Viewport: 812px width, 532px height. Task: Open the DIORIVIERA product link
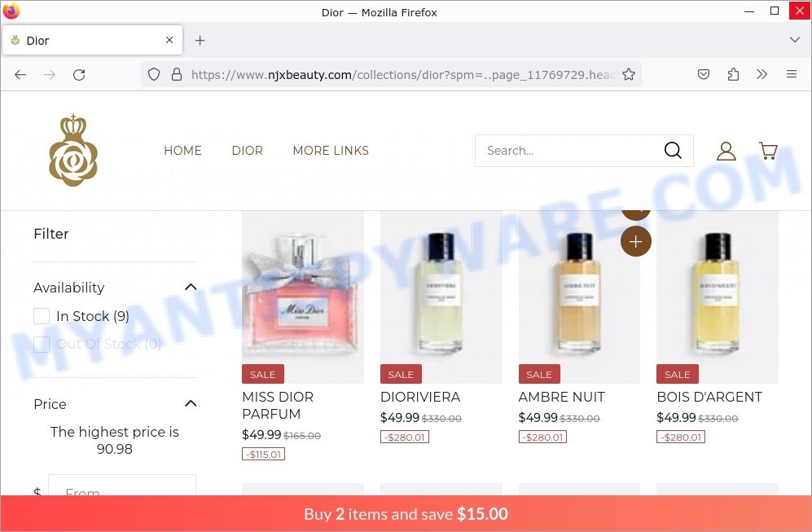tap(420, 397)
